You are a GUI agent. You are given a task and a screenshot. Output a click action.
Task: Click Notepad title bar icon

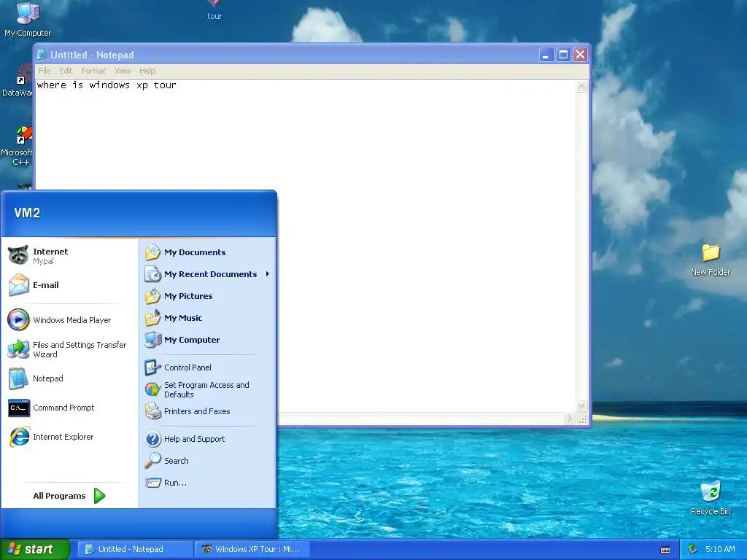(x=42, y=54)
